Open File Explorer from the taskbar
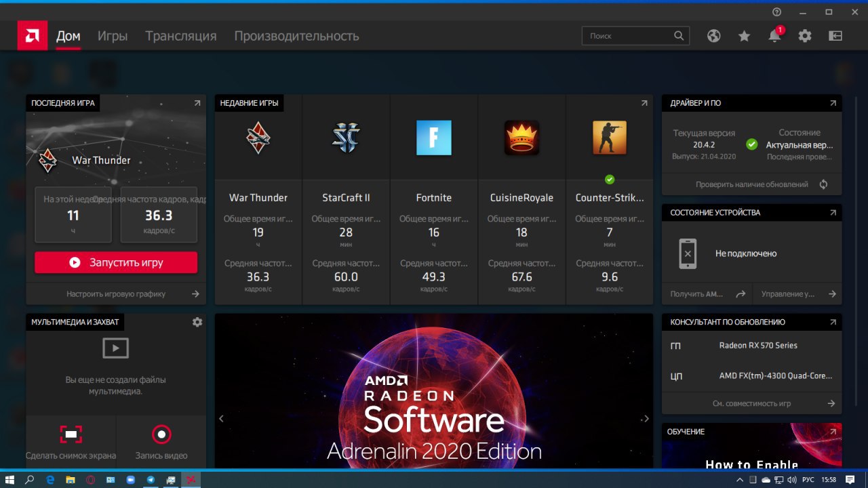868x488 pixels. 71,479
